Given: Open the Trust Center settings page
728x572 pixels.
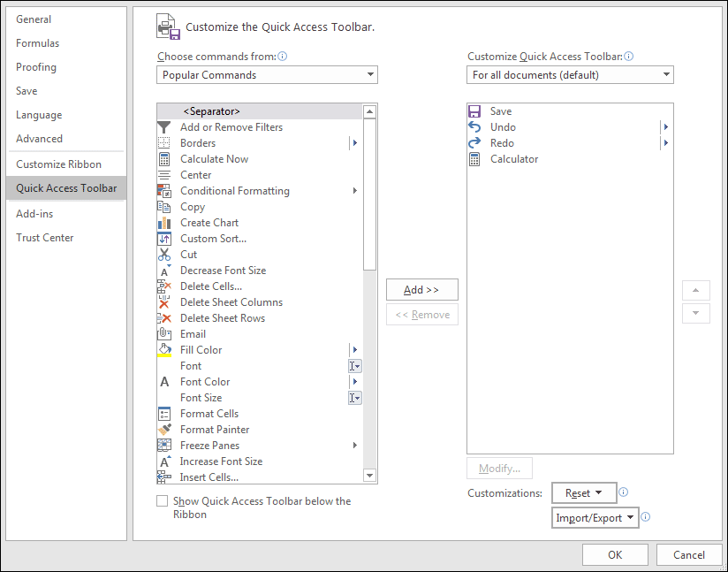Looking at the screenshot, I should tap(45, 237).
